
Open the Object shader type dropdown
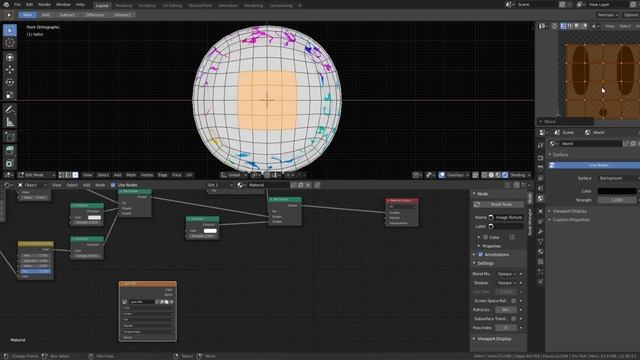32,185
